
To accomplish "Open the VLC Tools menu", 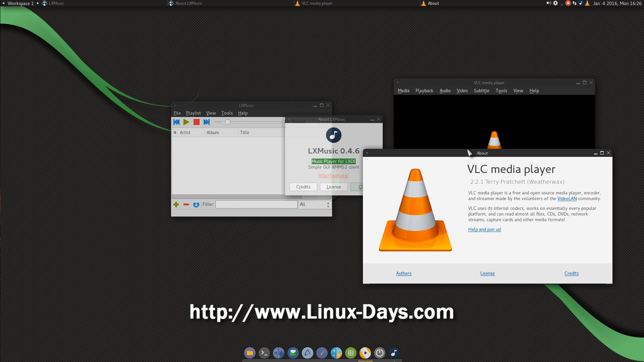I will [501, 90].
